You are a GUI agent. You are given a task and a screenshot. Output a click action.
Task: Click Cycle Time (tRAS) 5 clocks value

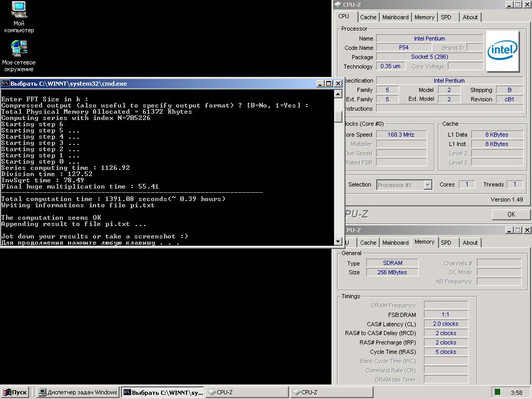pos(446,352)
